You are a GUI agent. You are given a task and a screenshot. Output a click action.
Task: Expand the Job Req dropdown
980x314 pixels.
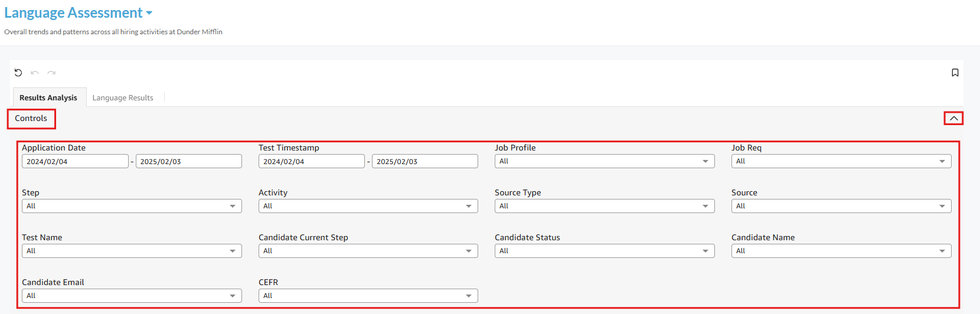point(841,161)
